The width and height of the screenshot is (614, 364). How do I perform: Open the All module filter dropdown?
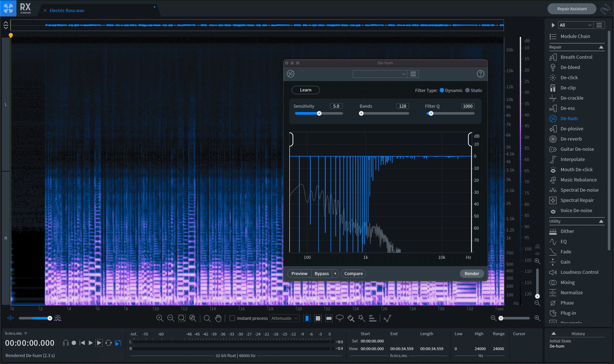pos(576,25)
